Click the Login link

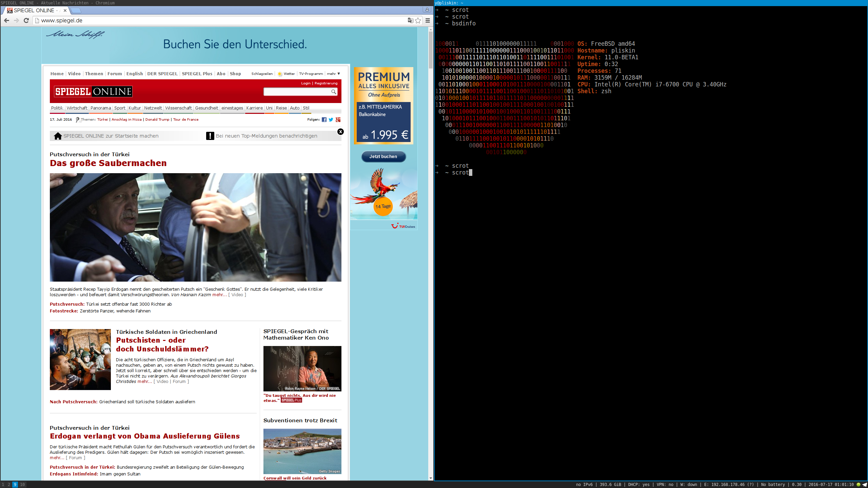305,83
